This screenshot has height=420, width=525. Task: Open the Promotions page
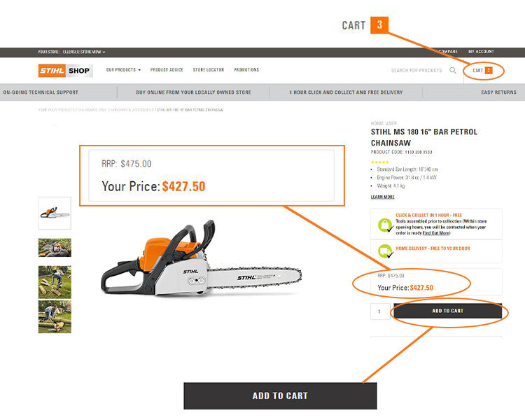246,70
